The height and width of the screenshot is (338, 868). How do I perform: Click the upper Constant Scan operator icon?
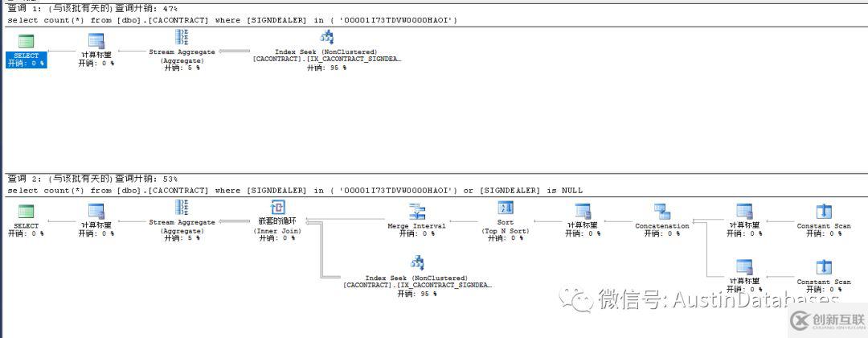coord(824,212)
